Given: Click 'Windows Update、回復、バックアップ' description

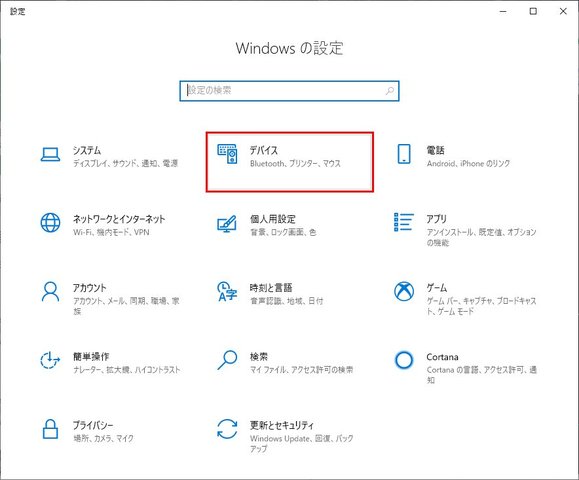Looking at the screenshot, I should click(302, 443).
